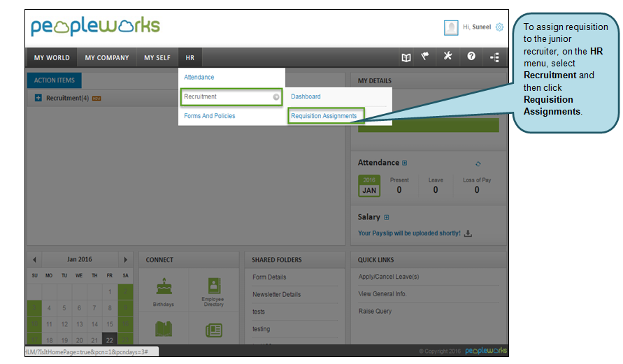Open the tests shared folder

point(259,312)
